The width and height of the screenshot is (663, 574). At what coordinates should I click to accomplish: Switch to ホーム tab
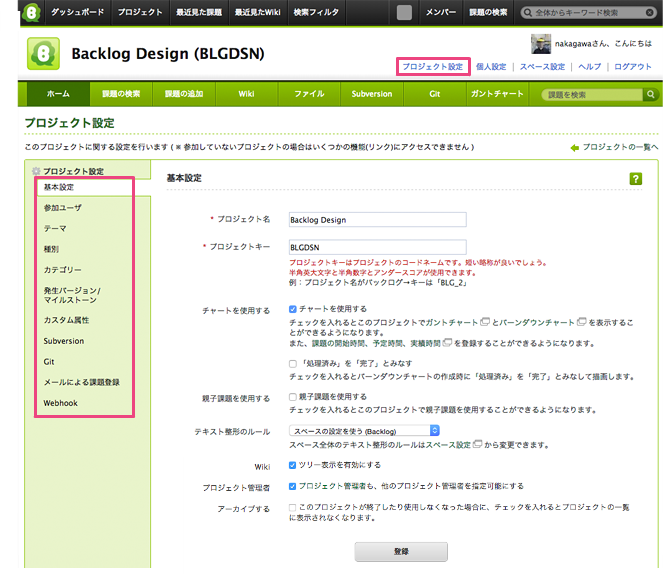coord(58,94)
